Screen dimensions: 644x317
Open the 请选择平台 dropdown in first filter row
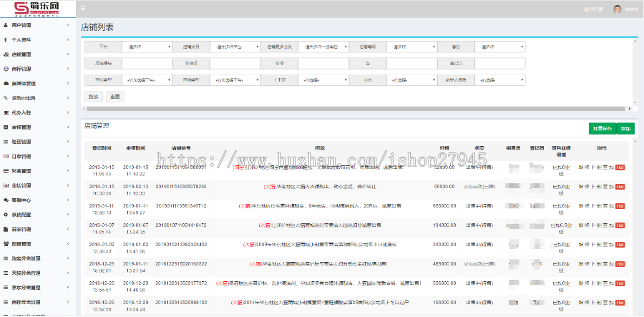(235, 47)
